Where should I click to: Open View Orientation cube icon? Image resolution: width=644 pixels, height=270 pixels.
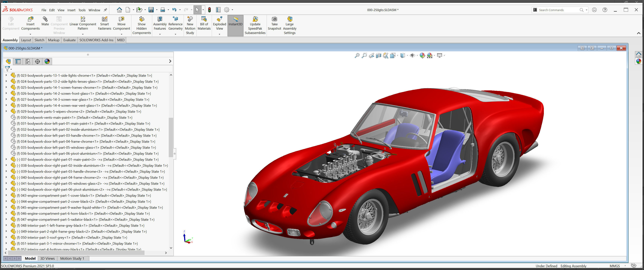393,55
